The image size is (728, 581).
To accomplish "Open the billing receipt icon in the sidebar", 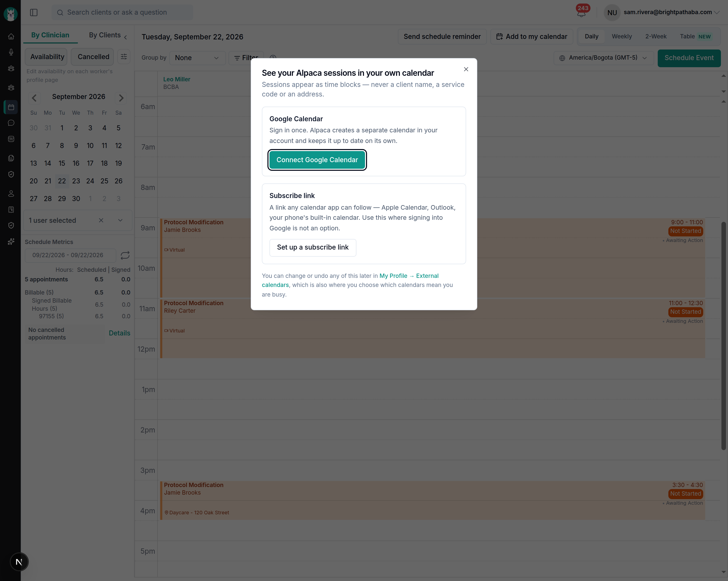I will [x=11, y=209].
